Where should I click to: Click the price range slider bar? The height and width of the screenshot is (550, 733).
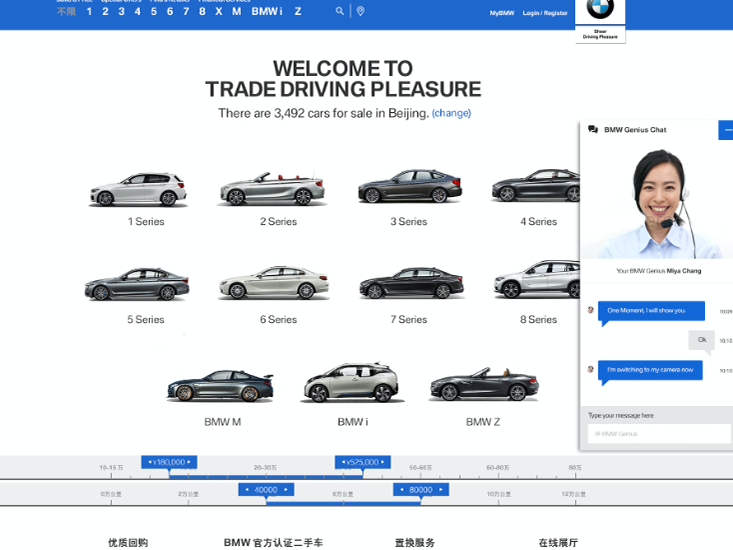(x=266, y=477)
